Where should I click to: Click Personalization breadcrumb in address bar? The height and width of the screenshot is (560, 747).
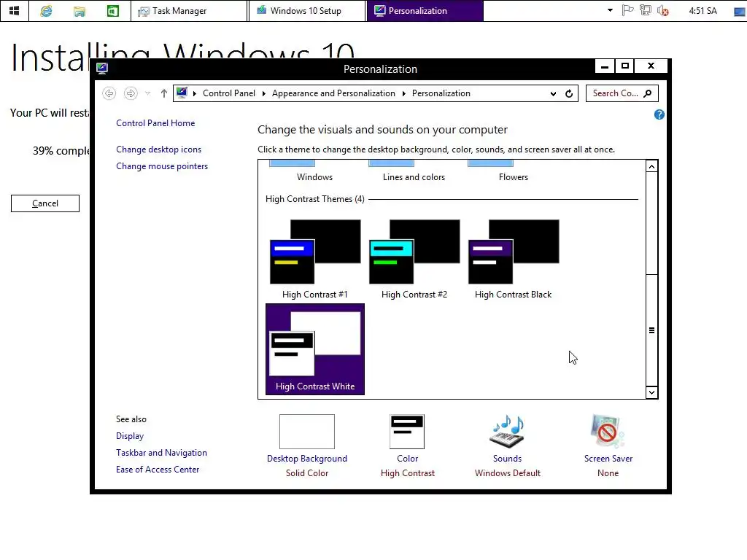click(441, 93)
